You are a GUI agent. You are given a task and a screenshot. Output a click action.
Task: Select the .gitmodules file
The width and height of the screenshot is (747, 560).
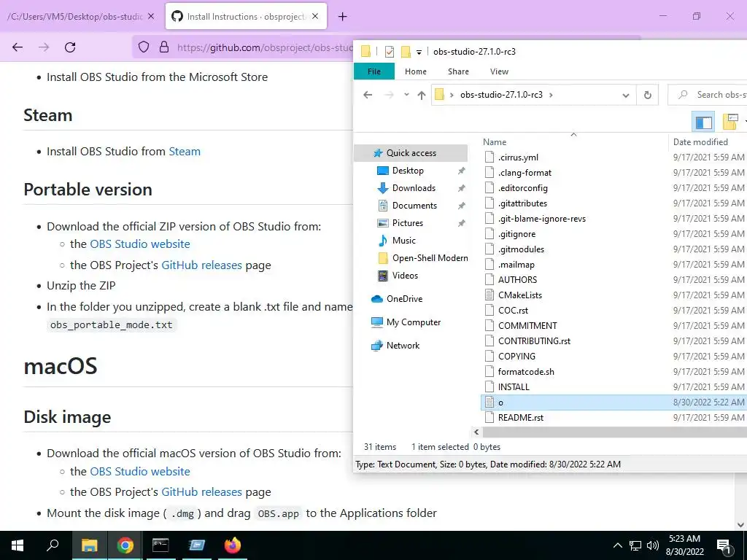pyautogui.click(x=521, y=249)
